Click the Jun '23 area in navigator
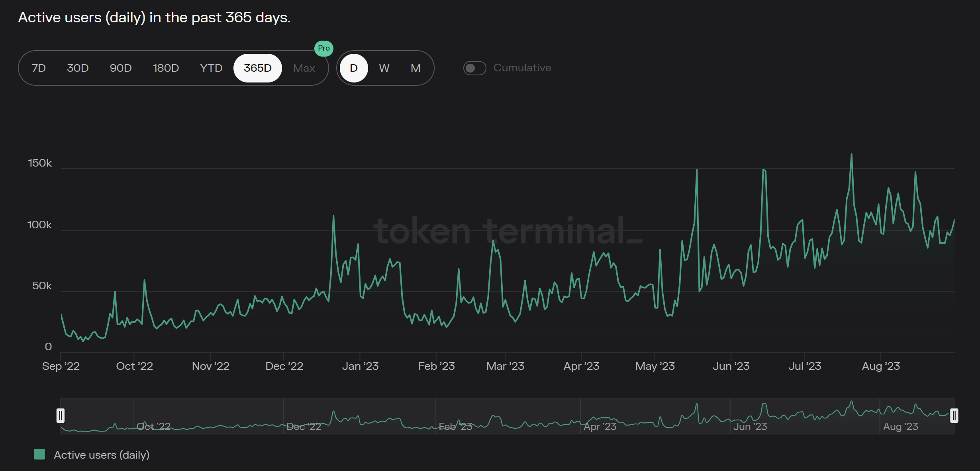The width and height of the screenshot is (980, 471). point(750,426)
